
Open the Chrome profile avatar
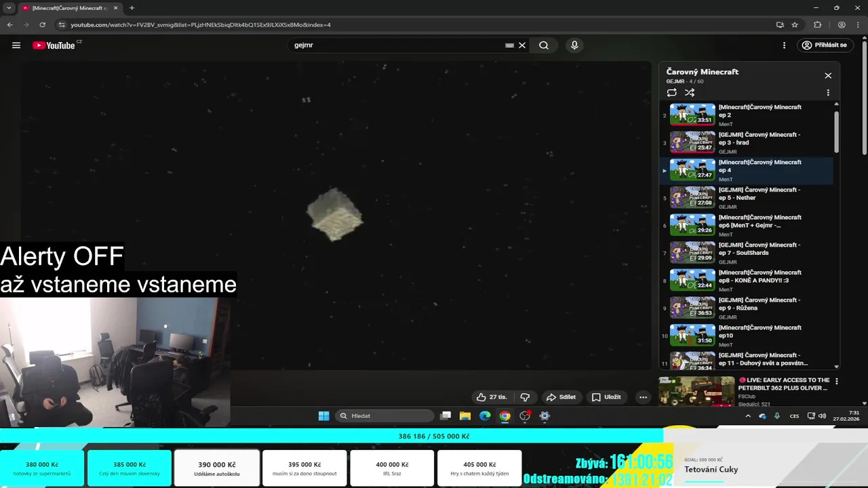coord(842,24)
